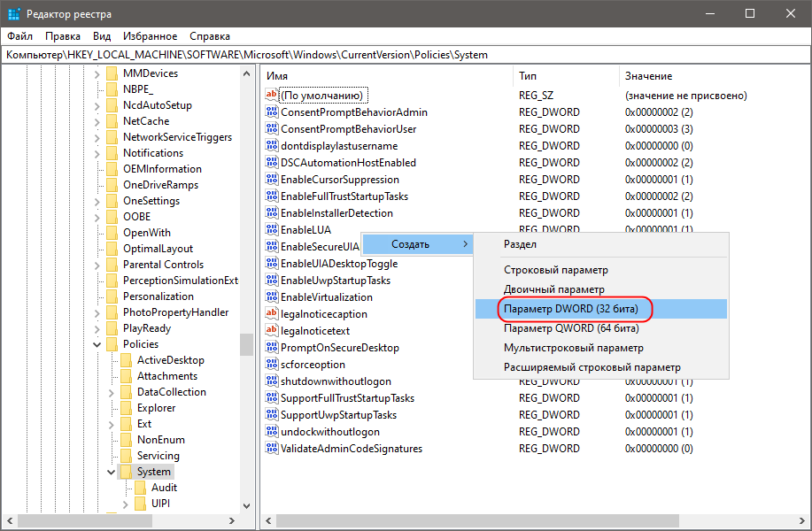The height and width of the screenshot is (531, 812).
Task: Click the EnableInstallerDetection value icon
Action: coord(271,212)
